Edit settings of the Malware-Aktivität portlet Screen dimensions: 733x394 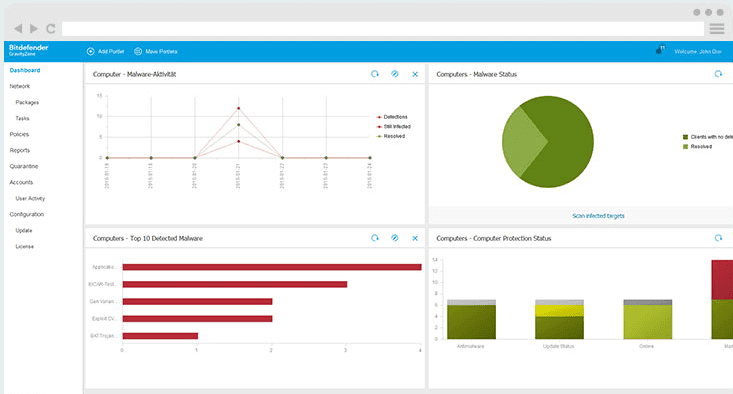click(x=395, y=74)
